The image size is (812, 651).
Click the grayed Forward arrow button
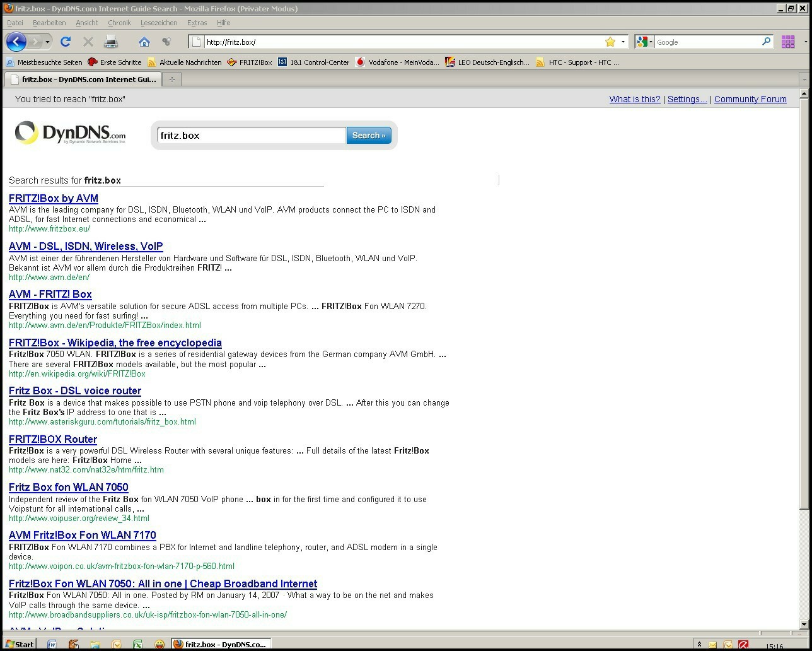pyautogui.click(x=35, y=42)
